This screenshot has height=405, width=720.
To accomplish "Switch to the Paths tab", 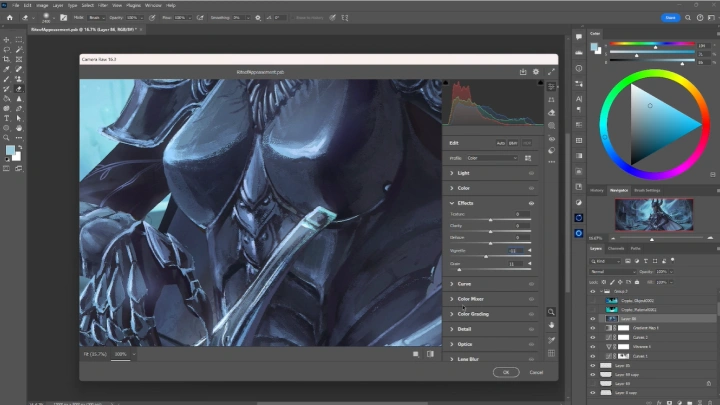I will coord(636,248).
